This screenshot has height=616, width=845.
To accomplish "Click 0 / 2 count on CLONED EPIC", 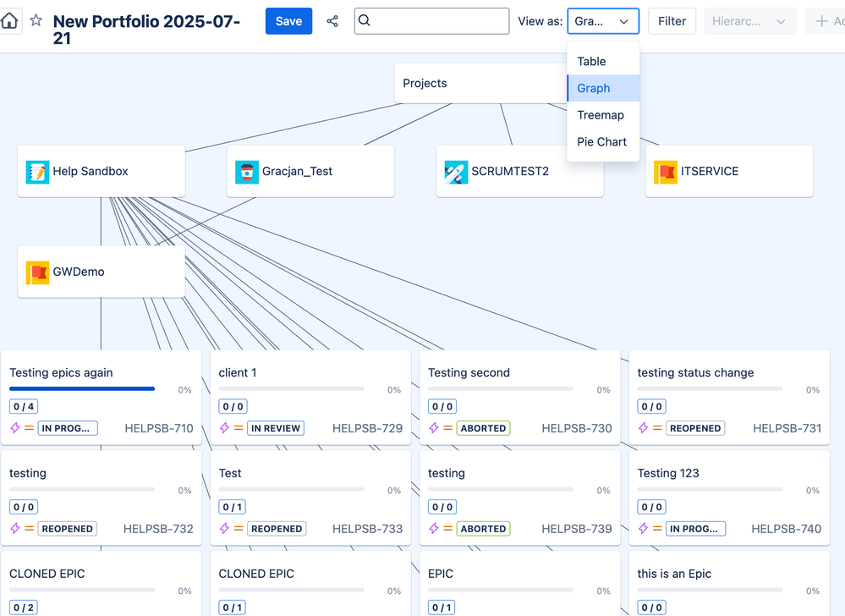I will [24, 608].
